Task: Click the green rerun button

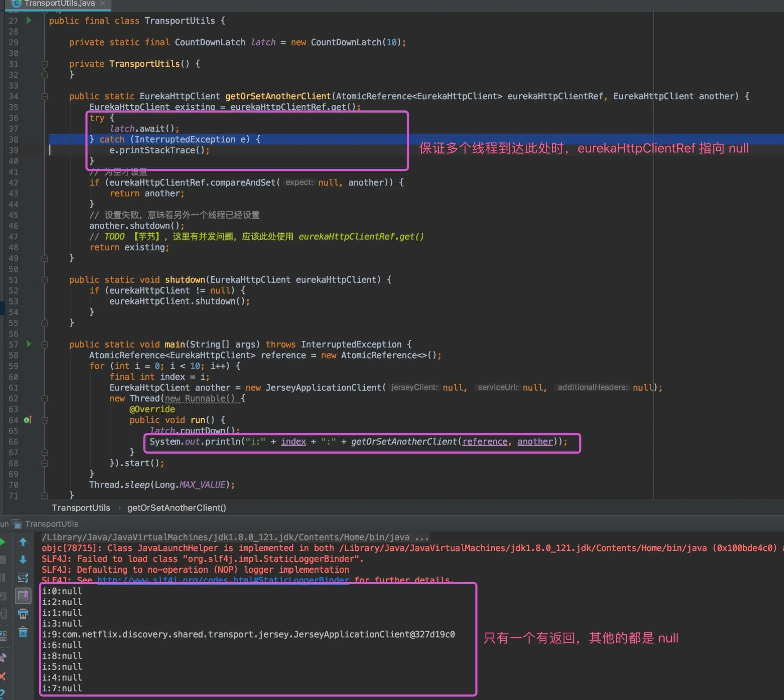Action: [2, 542]
